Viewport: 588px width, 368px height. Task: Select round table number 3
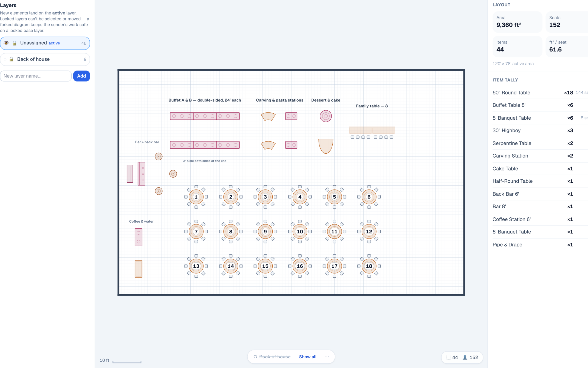point(265,197)
